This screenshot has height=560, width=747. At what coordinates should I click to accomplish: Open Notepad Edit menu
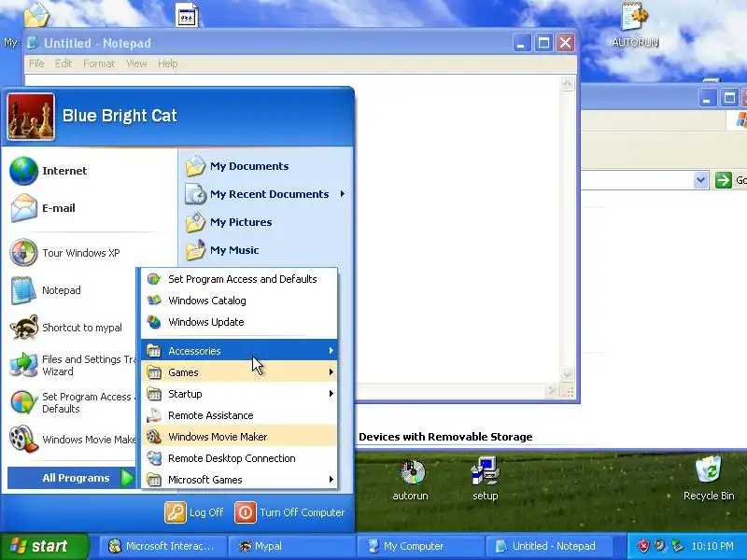tap(63, 63)
